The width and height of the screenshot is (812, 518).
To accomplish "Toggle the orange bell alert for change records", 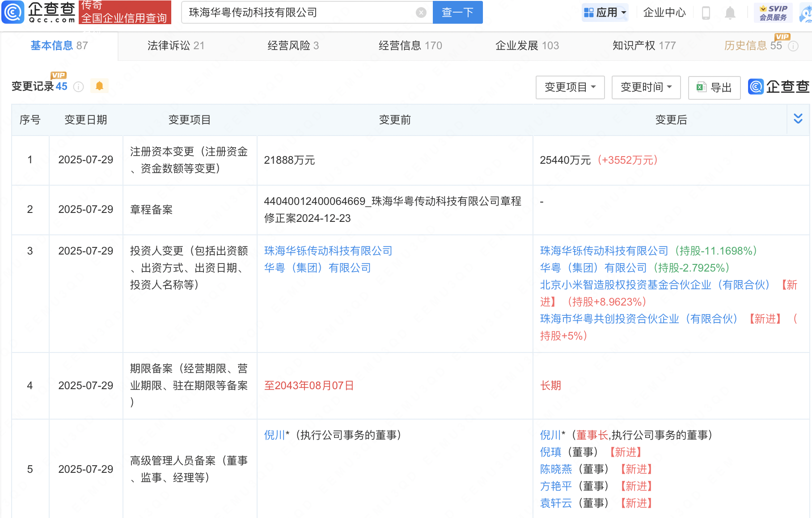I will 99,86.
